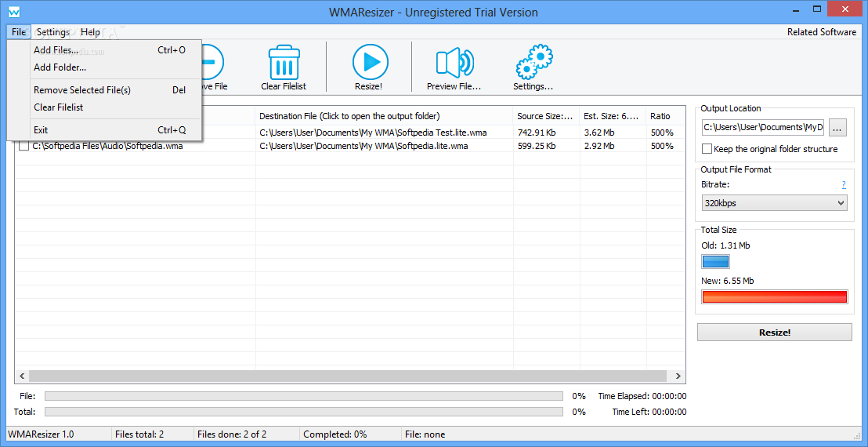The height and width of the screenshot is (447, 868).
Task: Tick the checkbox for Softpedia.wma row
Action: pyautogui.click(x=24, y=146)
